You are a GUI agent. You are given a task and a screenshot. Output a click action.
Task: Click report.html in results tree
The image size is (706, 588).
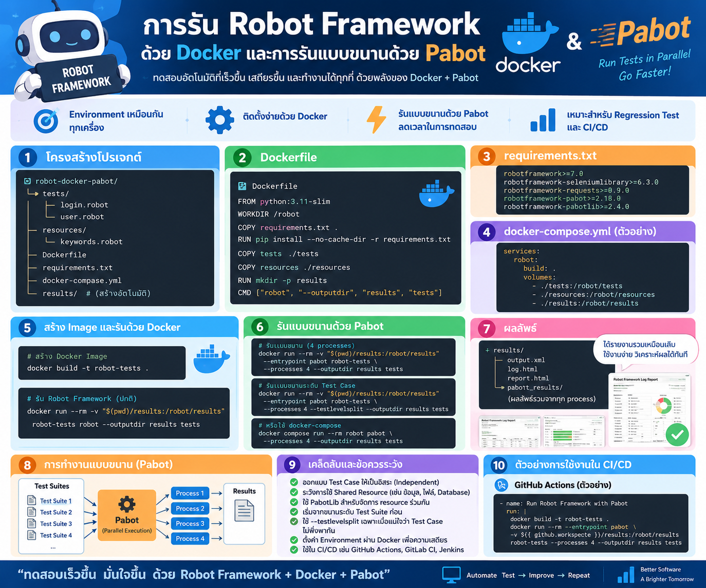(x=528, y=378)
